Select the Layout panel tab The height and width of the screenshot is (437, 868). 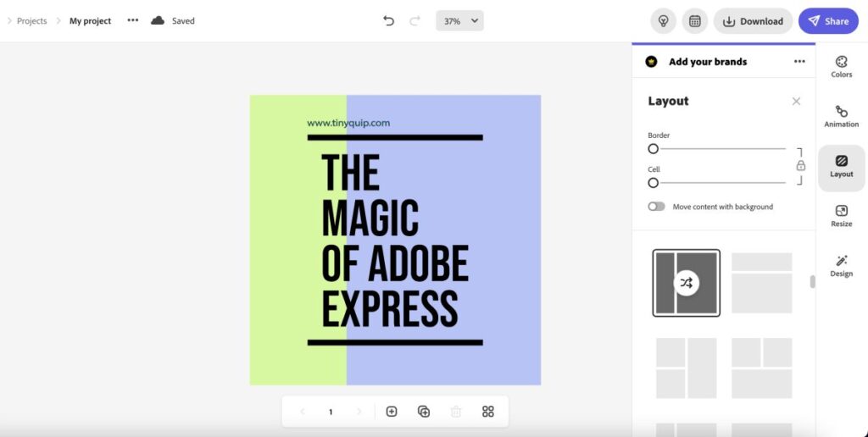click(x=842, y=168)
